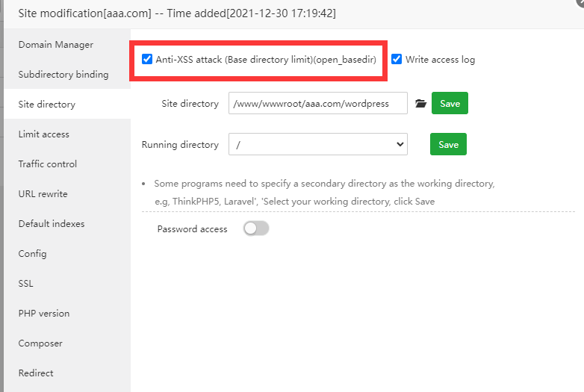Open the Config tab
The height and width of the screenshot is (392, 584).
click(x=33, y=254)
